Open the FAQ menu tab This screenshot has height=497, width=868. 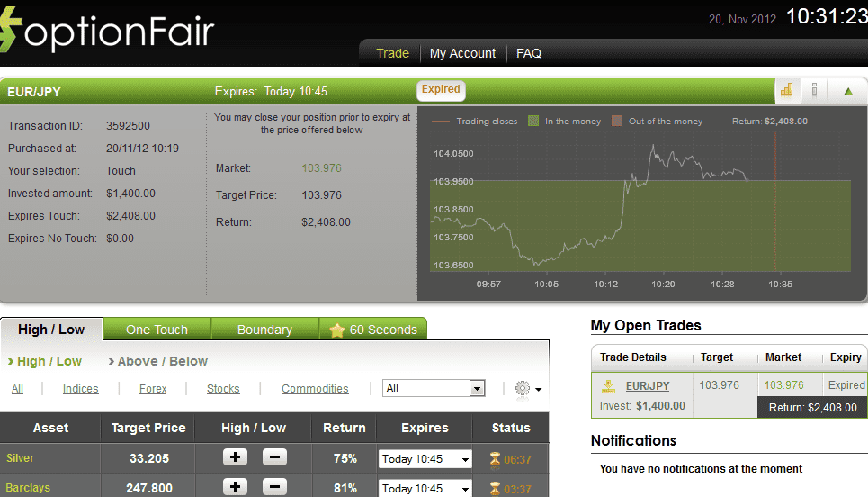click(529, 53)
